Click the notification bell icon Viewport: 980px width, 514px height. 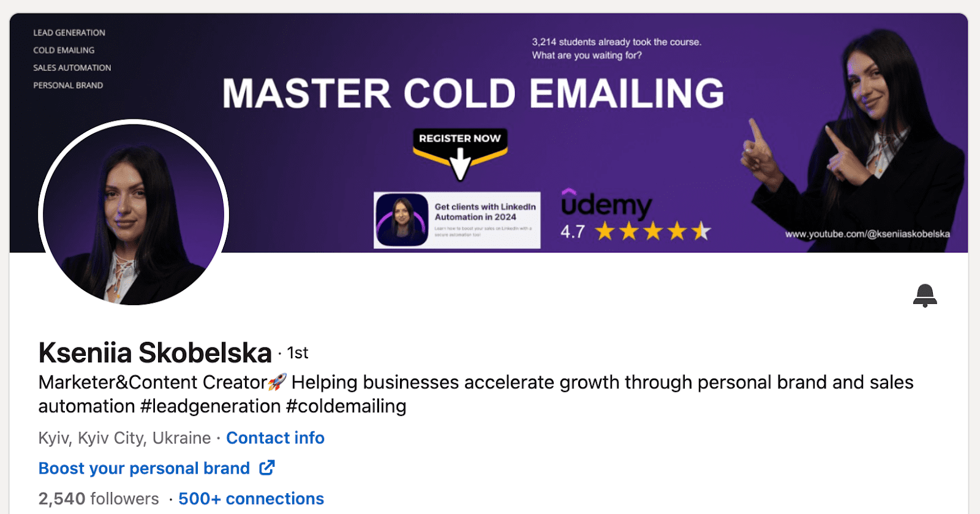click(925, 295)
